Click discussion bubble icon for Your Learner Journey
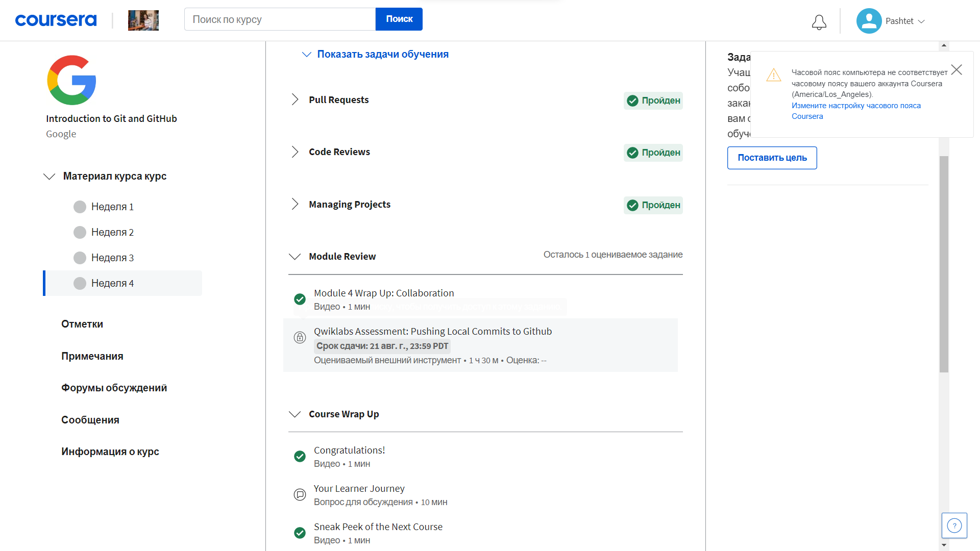The height and width of the screenshot is (551, 980). (x=300, y=494)
